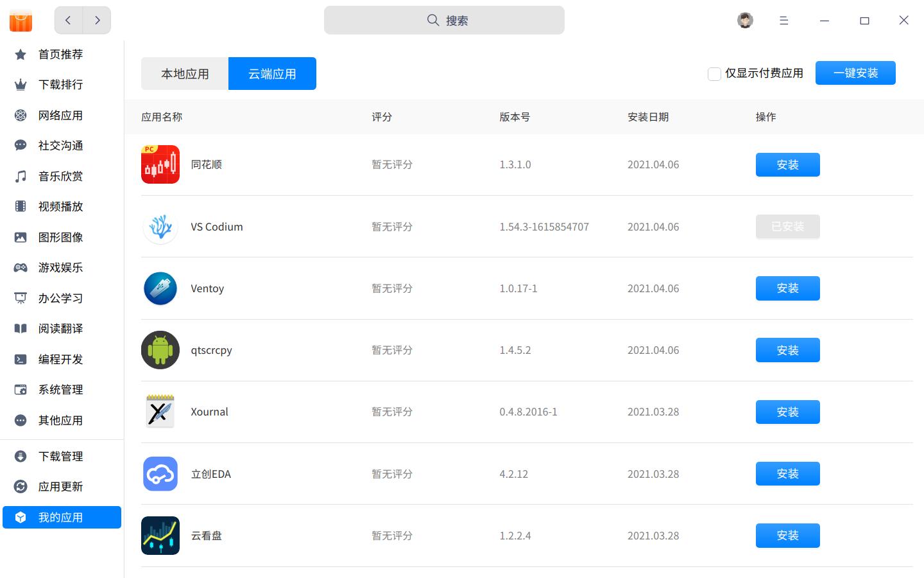
Task: Open the VS Codium app icon
Action: 160,227
